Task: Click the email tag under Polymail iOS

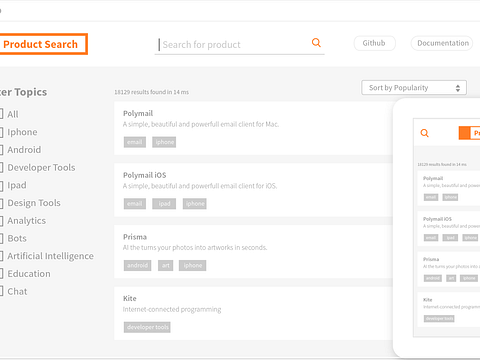Action: 135,204
